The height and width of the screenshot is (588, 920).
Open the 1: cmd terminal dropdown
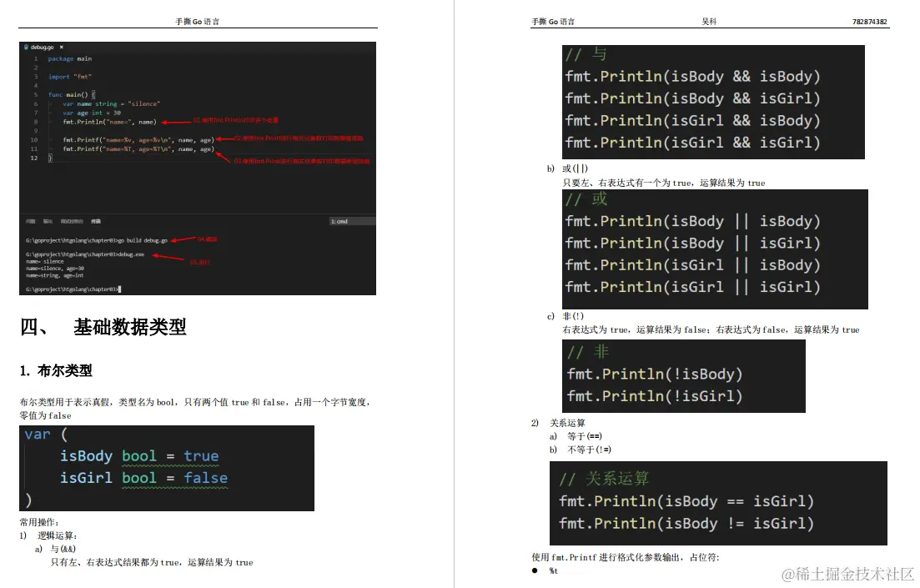pyautogui.click(x=351, y=221)
